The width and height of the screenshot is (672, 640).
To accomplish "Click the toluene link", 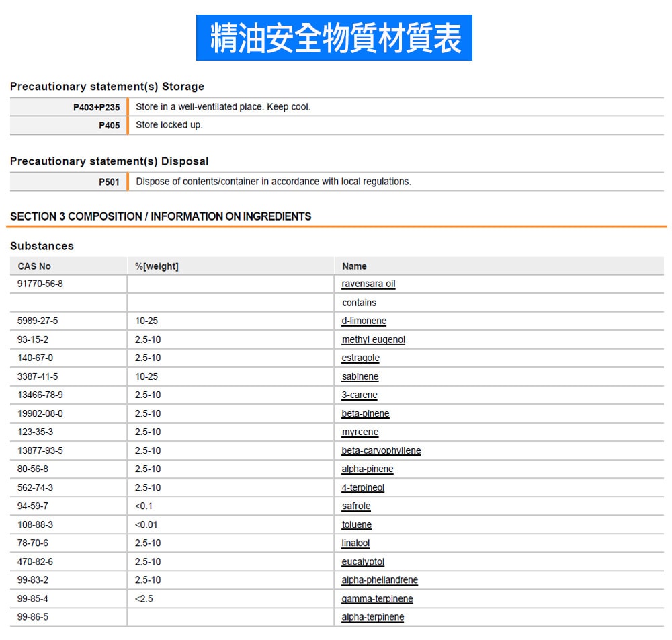I will click(x=356, y=524).
